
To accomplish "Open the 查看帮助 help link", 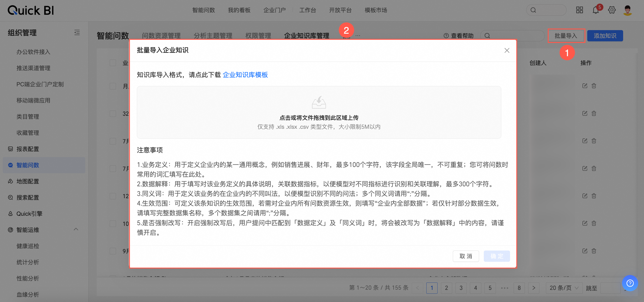I will click(458, 36).
